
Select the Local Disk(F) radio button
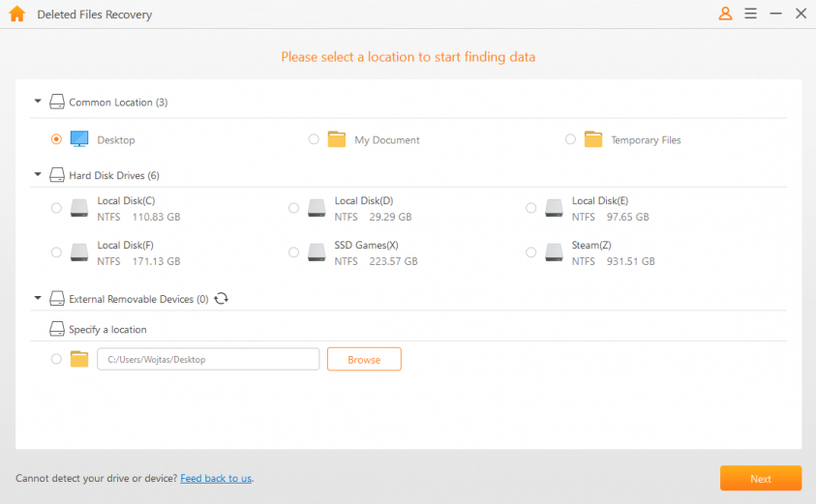(56, 252)
